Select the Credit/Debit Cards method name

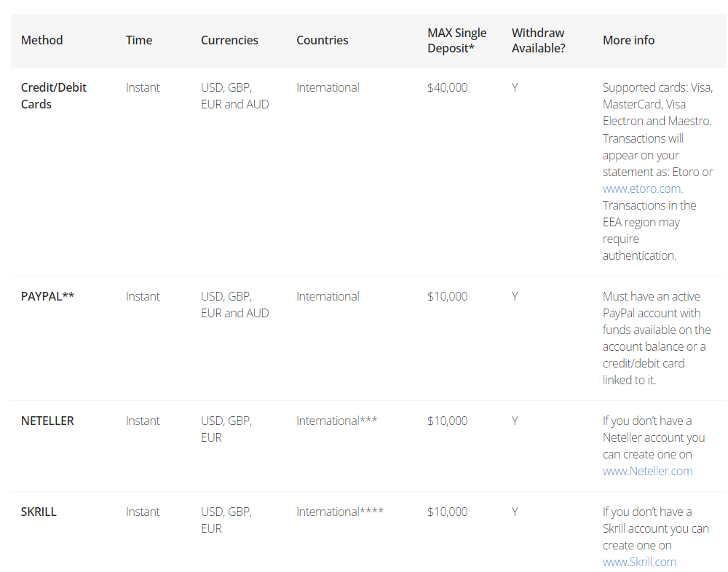pos(53,95)
